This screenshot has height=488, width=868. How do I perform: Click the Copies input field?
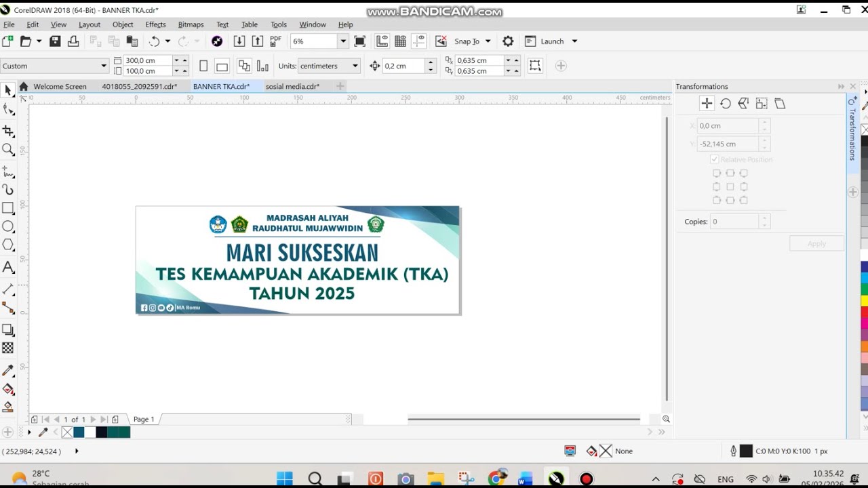(734, 222)
